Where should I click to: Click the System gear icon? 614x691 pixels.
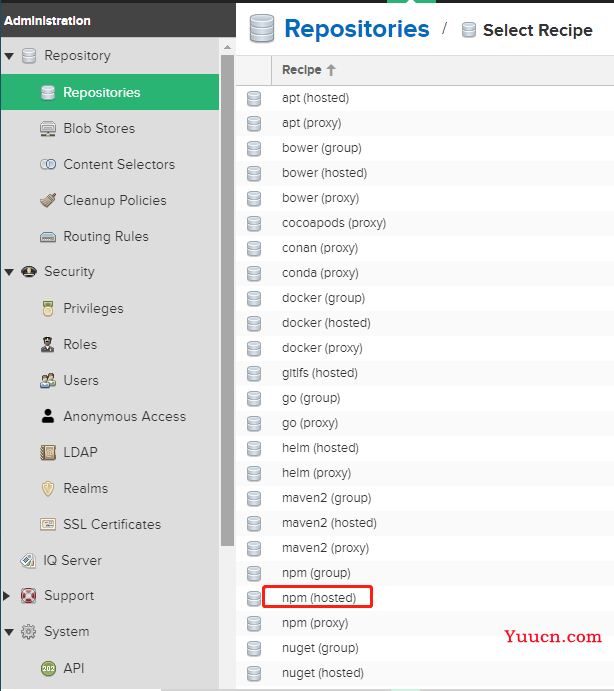coord(29,632)
